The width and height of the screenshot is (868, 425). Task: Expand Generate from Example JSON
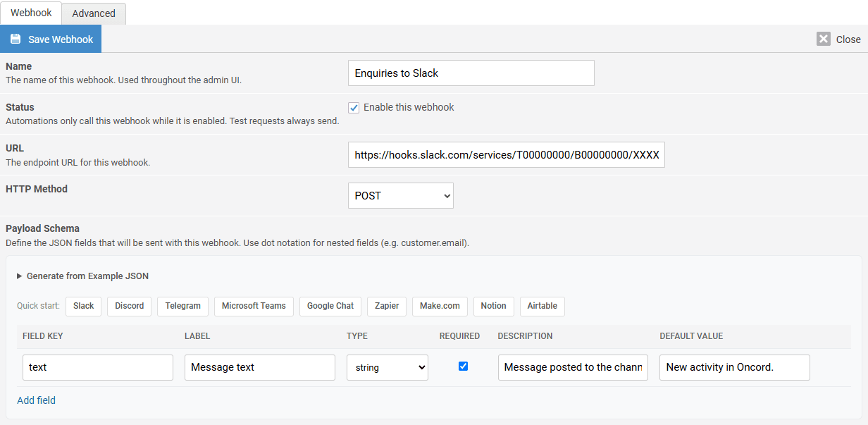(x=82, y=276)
